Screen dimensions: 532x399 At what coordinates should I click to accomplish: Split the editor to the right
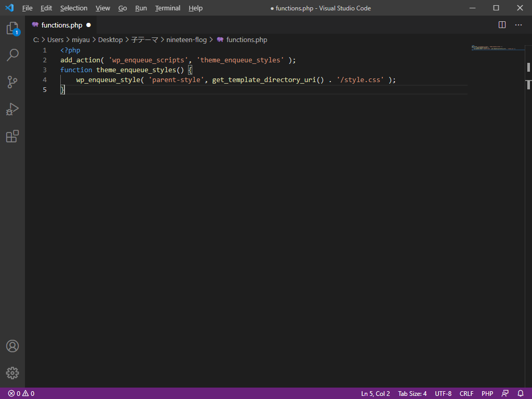click(502, 25)
